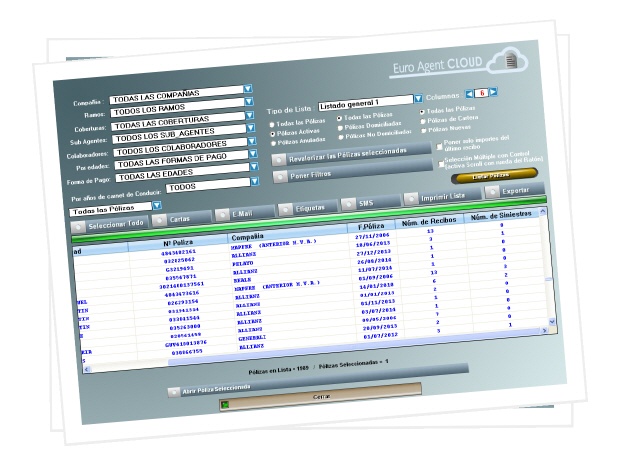Select the Pólizas Anuladas radio button
620x465 pixels.
273,143
